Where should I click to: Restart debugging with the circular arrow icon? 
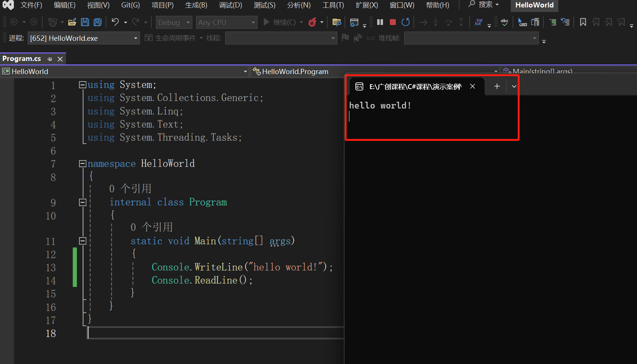pos(405,22)
